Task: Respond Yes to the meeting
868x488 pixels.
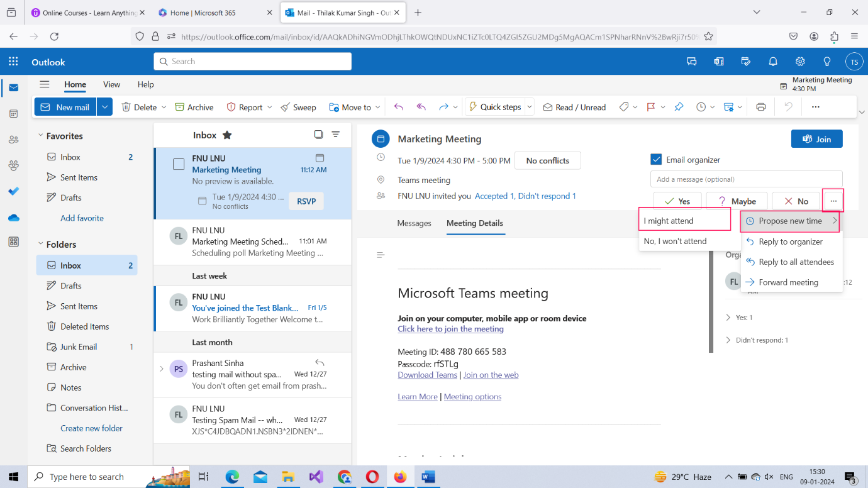Action: coord(677,201)
